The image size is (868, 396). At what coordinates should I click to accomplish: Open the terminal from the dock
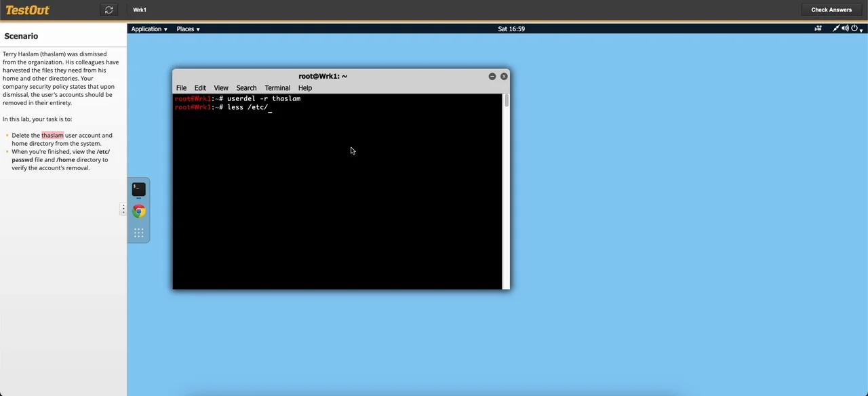pos(138,189)
